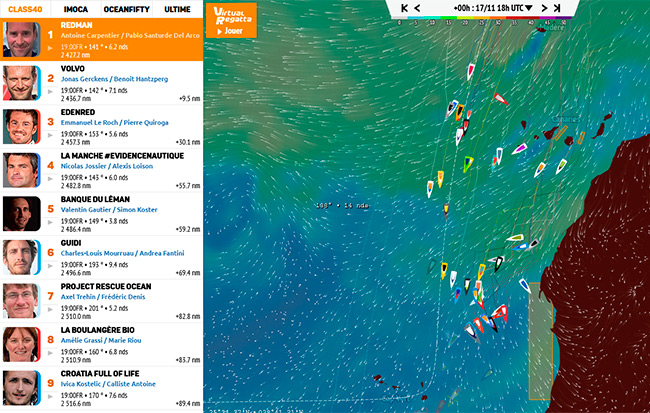Click the wind readout label on map
The width and height of the screenshot is (650, 413).
pyautogui.click(x=342, y=206)
